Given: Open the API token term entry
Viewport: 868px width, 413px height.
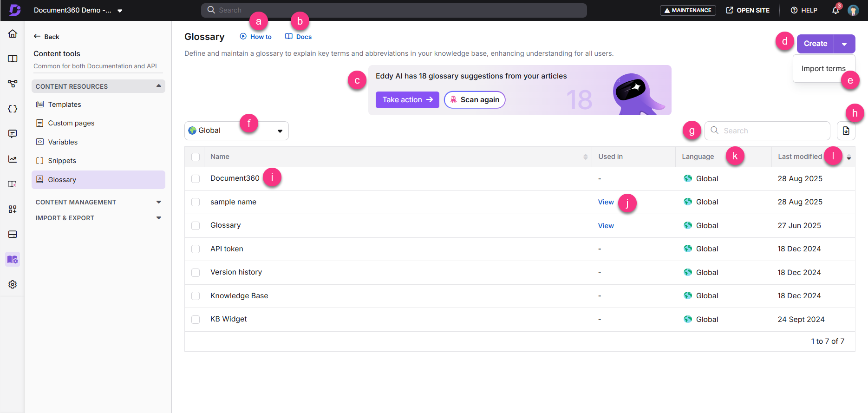Looking at the screenshot, I should coord(227,249).
